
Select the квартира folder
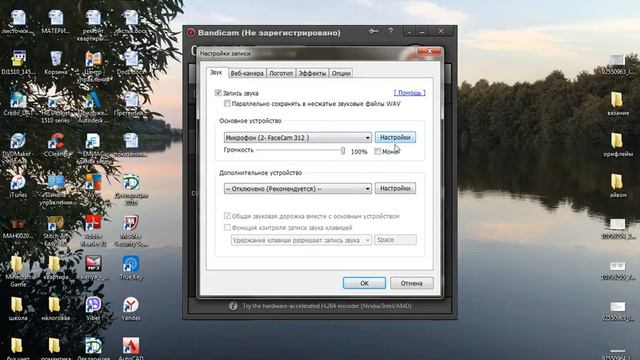(x=55, y=267)
